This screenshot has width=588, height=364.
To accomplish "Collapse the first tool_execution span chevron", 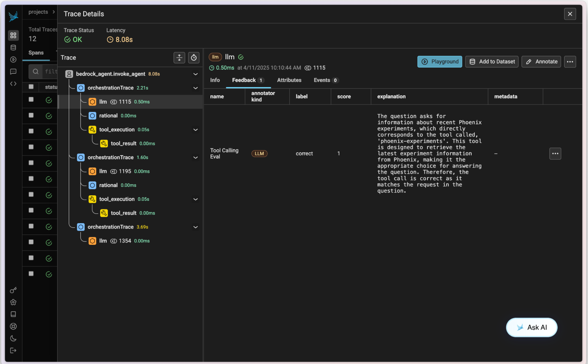I will 196,130.
